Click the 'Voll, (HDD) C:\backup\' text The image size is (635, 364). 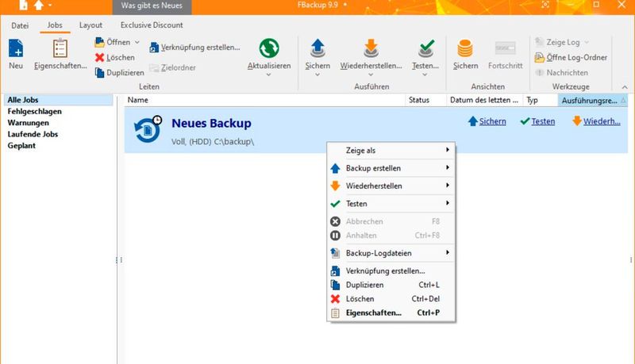click(213, 142)
